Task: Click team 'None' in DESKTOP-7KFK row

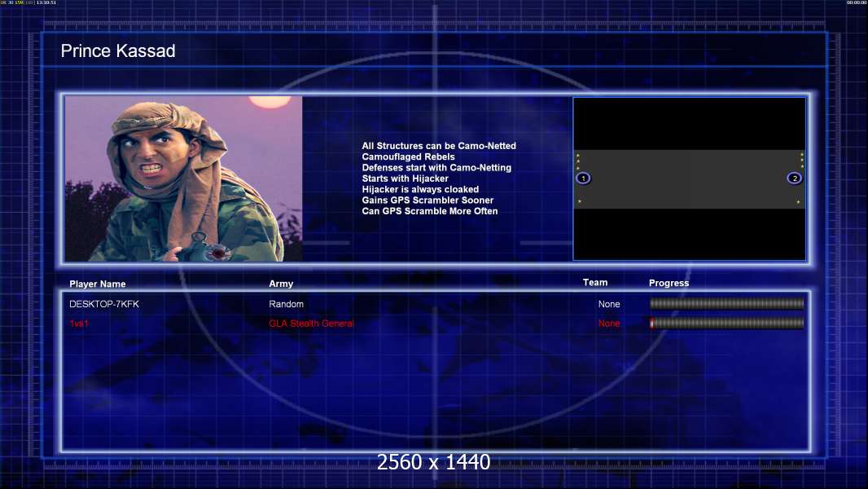Action: tap(609, 304)
